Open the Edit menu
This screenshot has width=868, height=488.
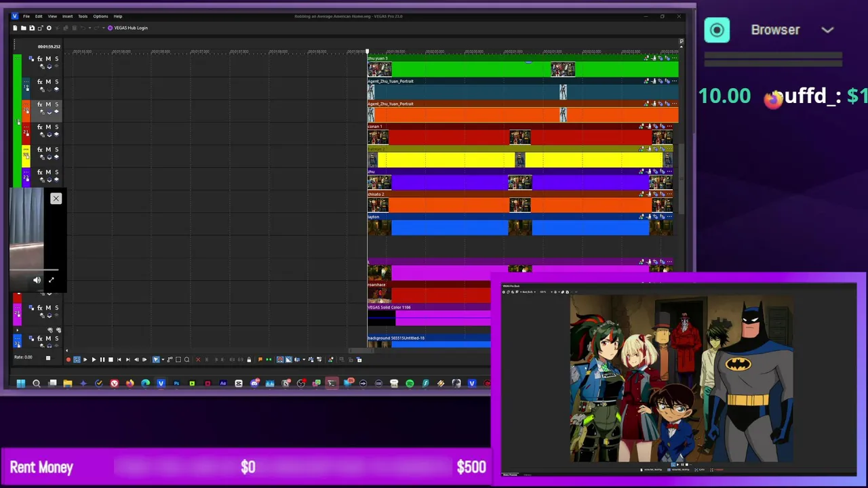(39, 16)
